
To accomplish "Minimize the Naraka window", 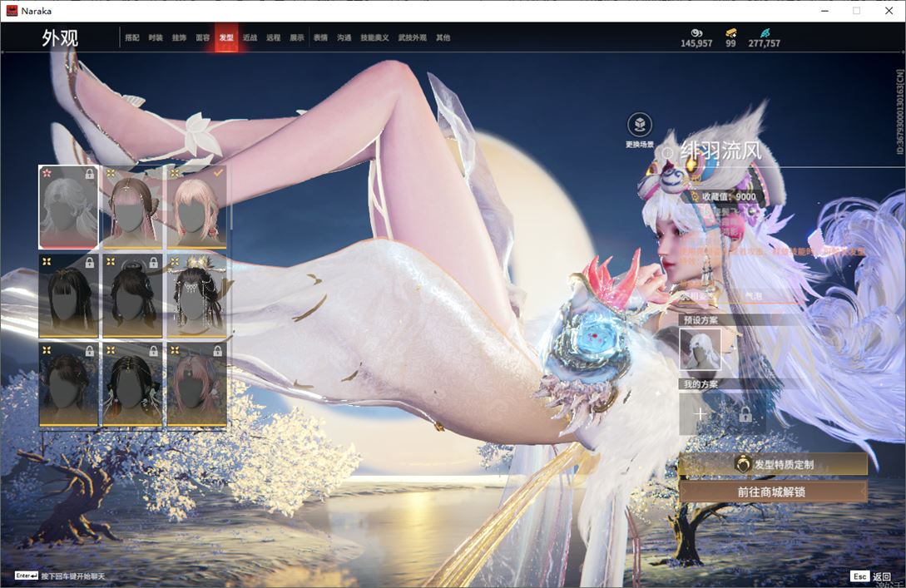I will [824, 11].
